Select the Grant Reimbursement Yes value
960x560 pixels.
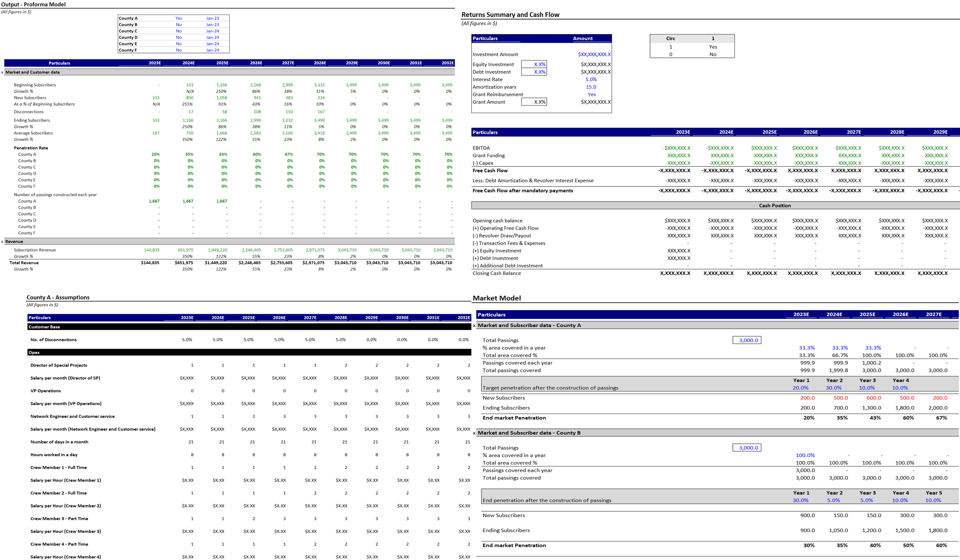[592, 95]
